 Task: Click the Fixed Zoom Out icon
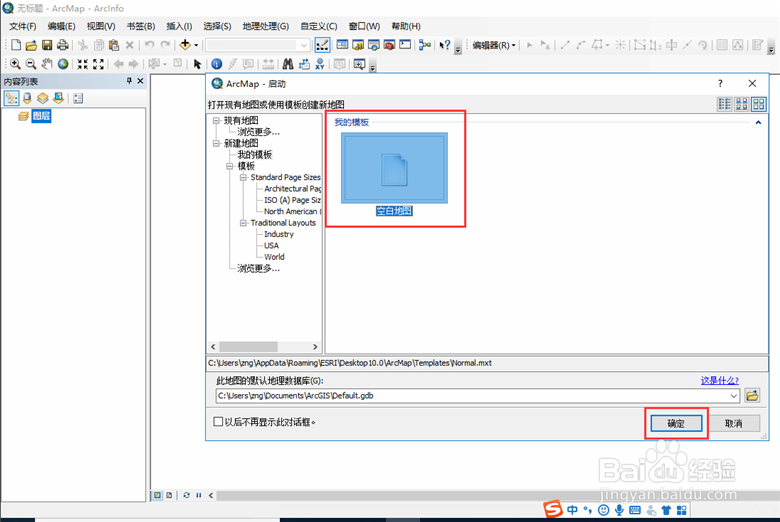click(98, 64)
